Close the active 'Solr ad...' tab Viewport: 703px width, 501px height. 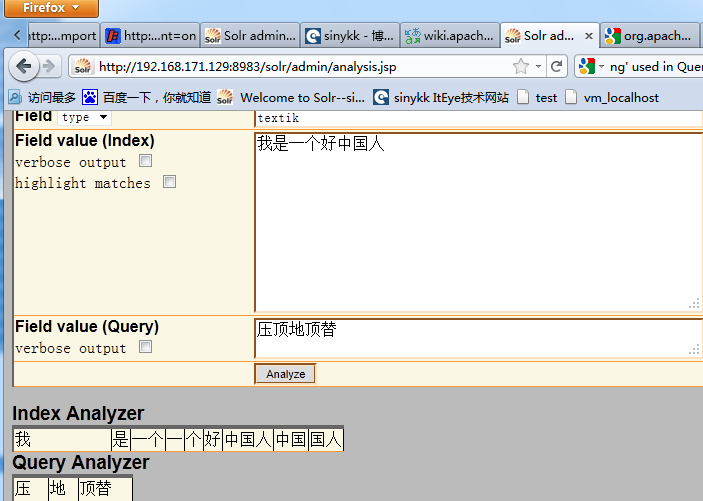pyautogui.click(x=589, y=36)
